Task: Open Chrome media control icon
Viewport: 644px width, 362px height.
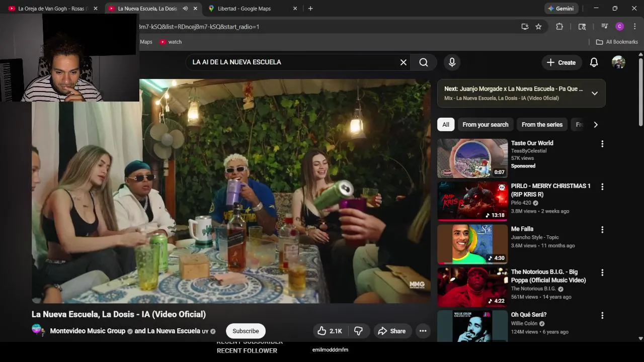Action: (604, 27)
